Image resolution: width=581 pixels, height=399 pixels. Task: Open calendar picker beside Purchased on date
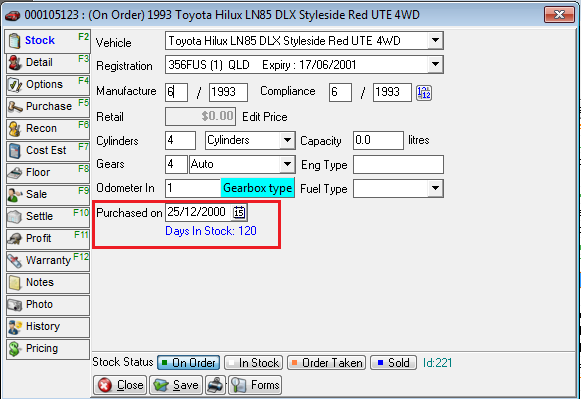[239, 212]
